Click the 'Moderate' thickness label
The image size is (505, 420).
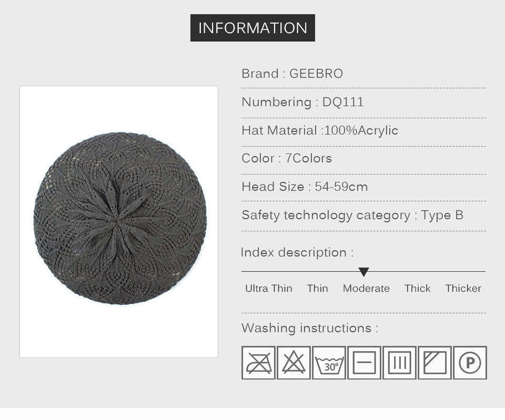366,289
